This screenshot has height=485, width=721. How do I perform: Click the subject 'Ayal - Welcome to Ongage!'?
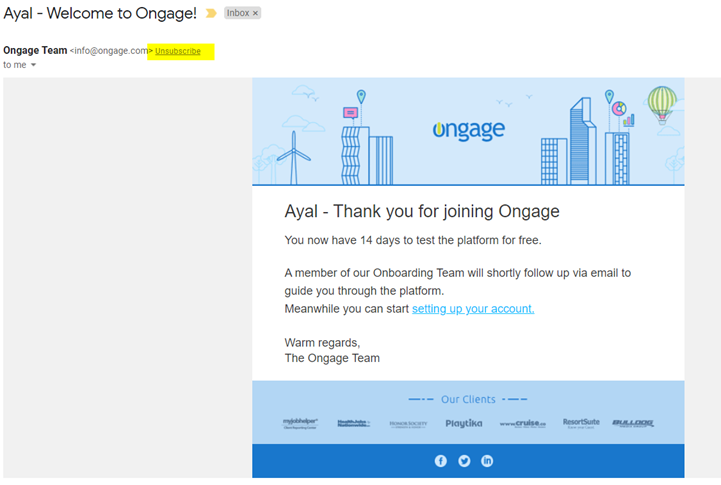[x=100, y=13]
